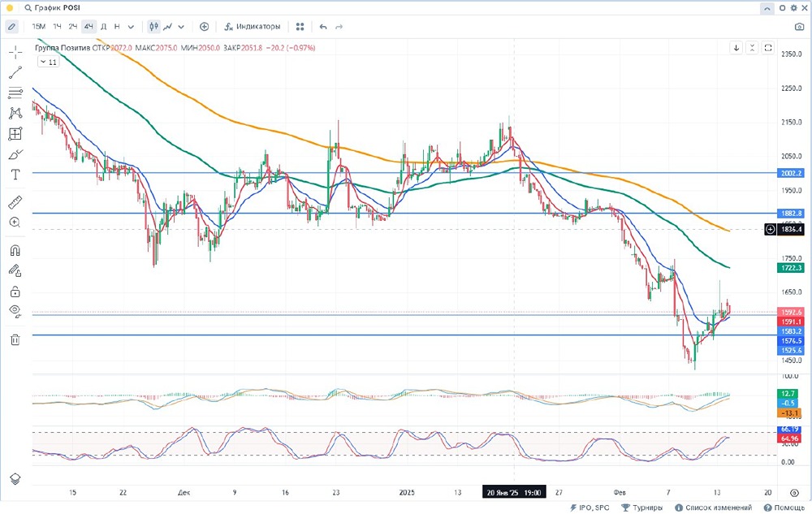Click the -13.1 MACD value label
812x514 pixels.
click(791, 413)
